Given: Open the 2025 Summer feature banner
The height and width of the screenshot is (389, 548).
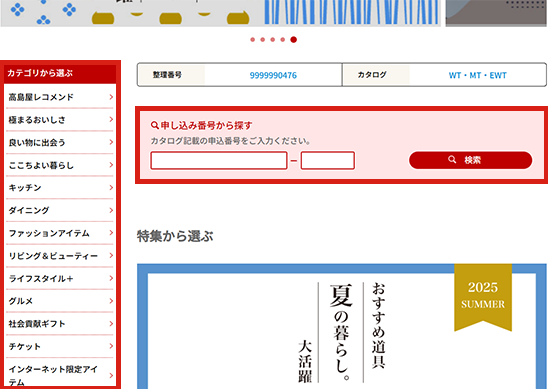Looking at the screenshot, I should [x=341, y=326].
